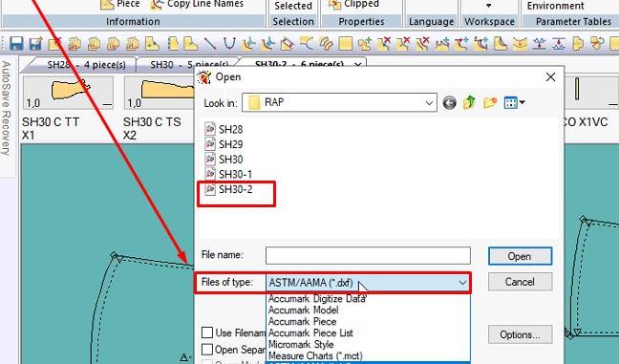Select the U-shaped curve tool icon

point(229,43)
